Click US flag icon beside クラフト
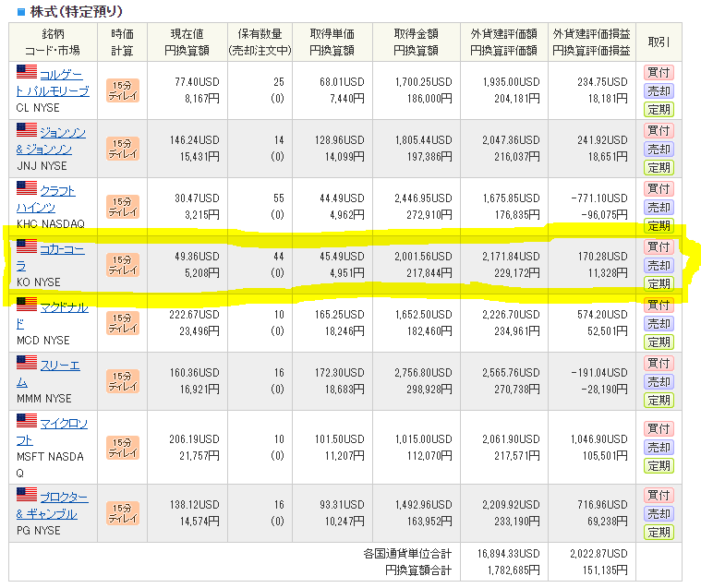Viewport: 701px width, 588px height. [27, 188]
